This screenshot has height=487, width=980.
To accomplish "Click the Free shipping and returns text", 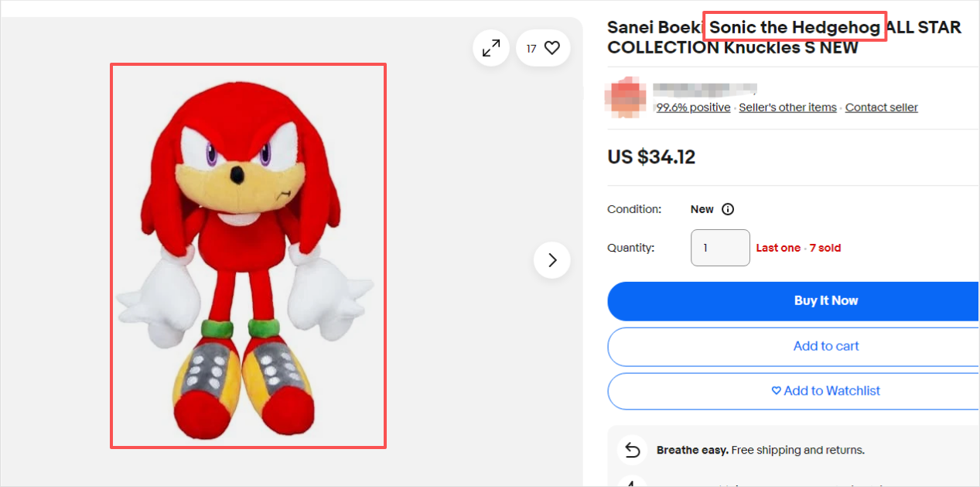I will 798,450.
